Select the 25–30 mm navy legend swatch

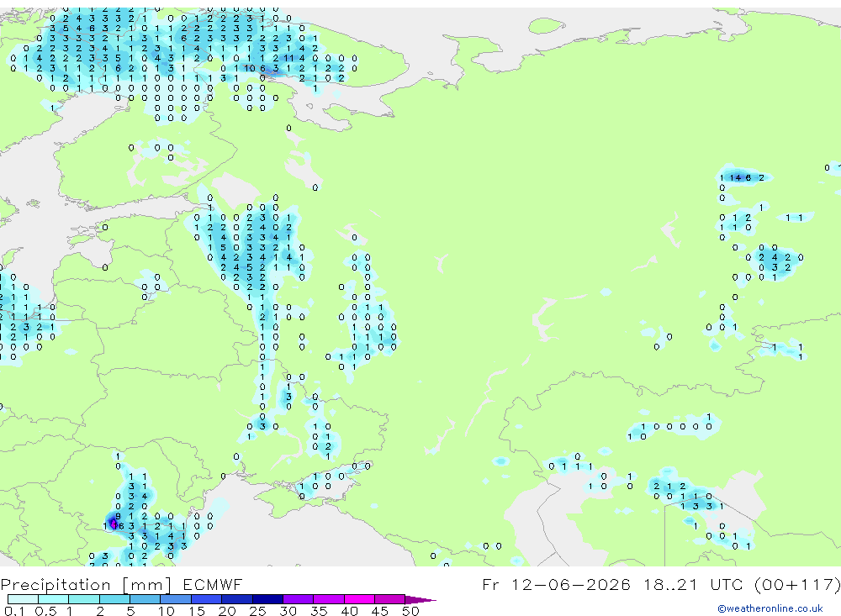267,599
